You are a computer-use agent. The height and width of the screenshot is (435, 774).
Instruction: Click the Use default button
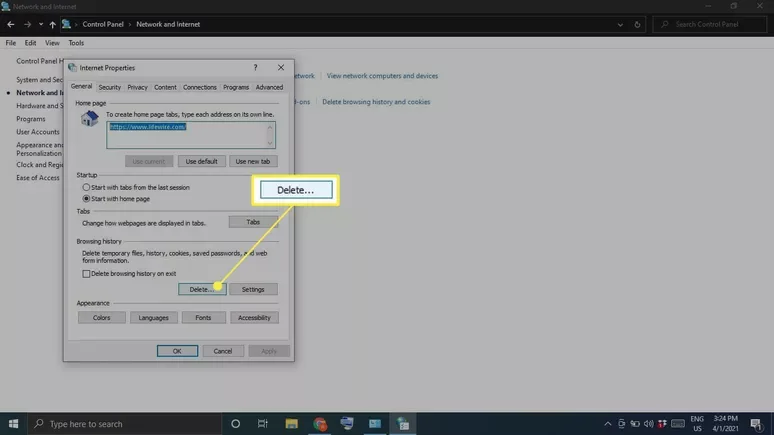(x=201, y=161)
